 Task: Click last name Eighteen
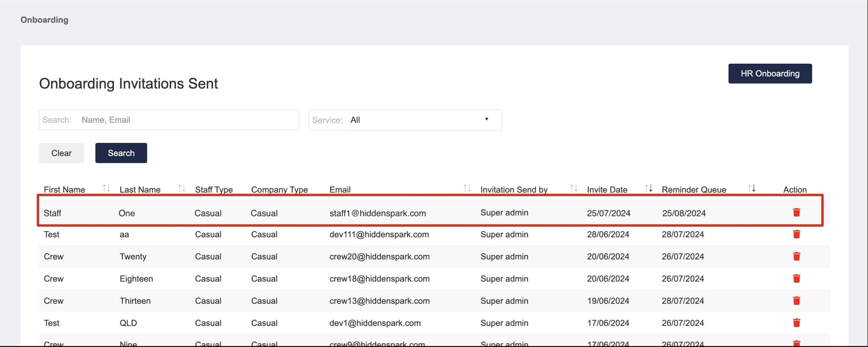(x=136, y=279)
